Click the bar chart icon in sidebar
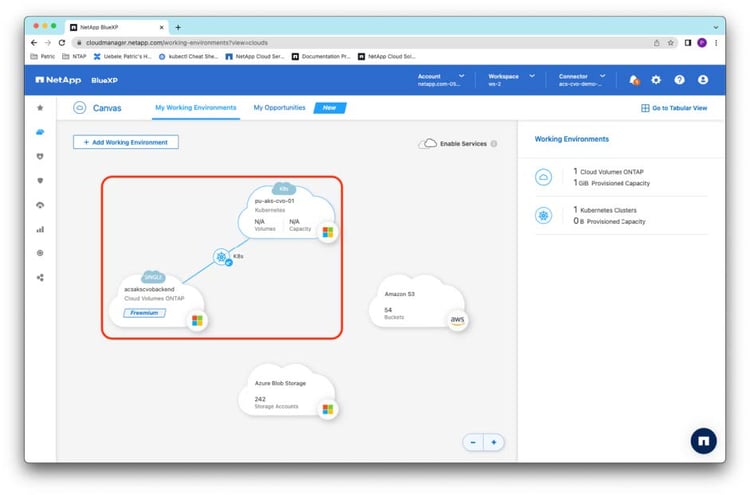750x495 pixels. (40, 229)
